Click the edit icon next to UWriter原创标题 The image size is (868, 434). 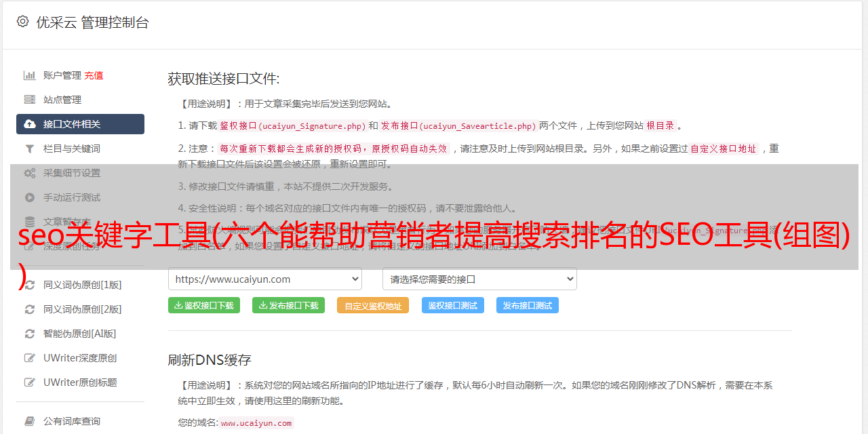(x=30, y=382)
